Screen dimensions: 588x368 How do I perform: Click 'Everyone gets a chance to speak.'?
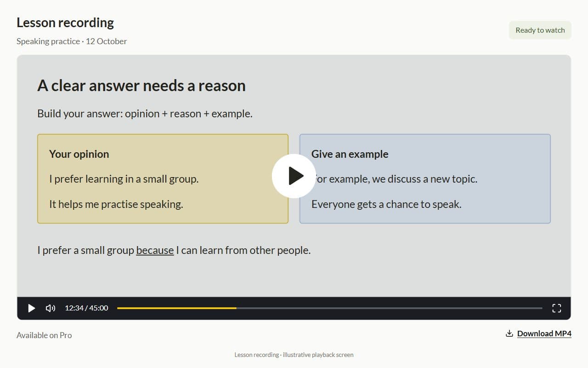pos(386,204)
